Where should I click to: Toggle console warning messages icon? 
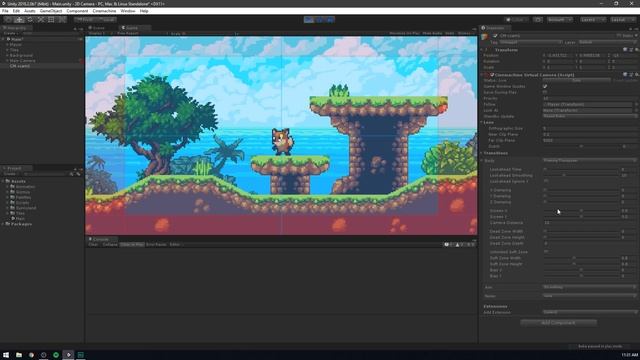click(x=459, y=244)
